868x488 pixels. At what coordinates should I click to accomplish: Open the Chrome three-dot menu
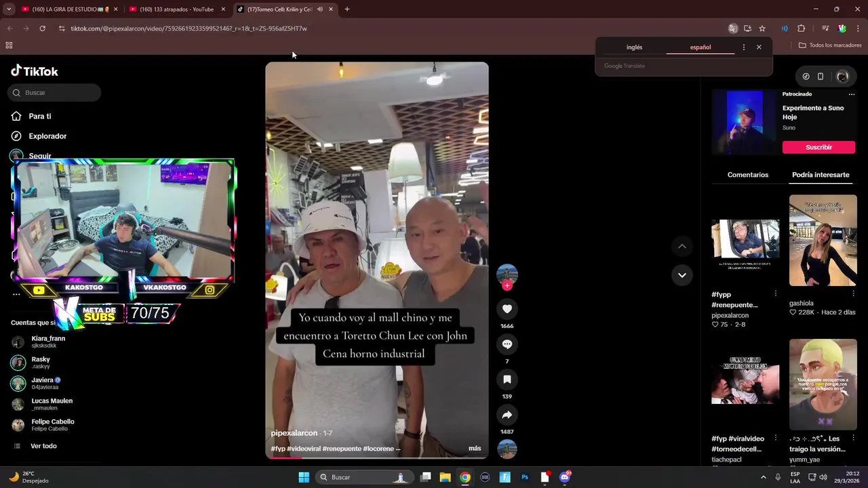[x=858, y=28]
